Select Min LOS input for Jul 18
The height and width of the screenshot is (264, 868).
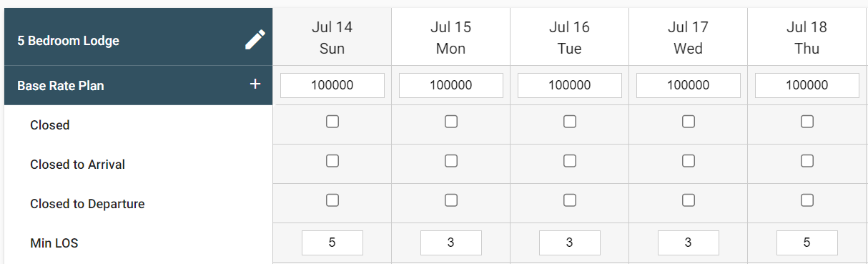(807, 243)
